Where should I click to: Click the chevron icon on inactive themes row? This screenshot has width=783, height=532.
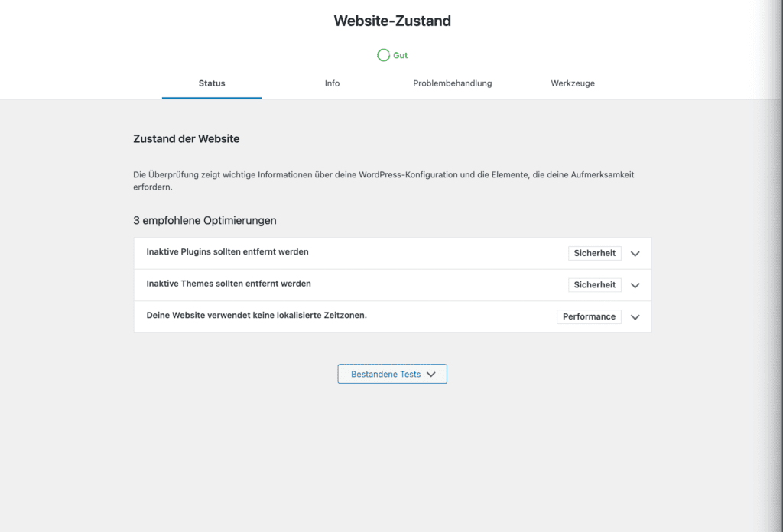[635, 284]
